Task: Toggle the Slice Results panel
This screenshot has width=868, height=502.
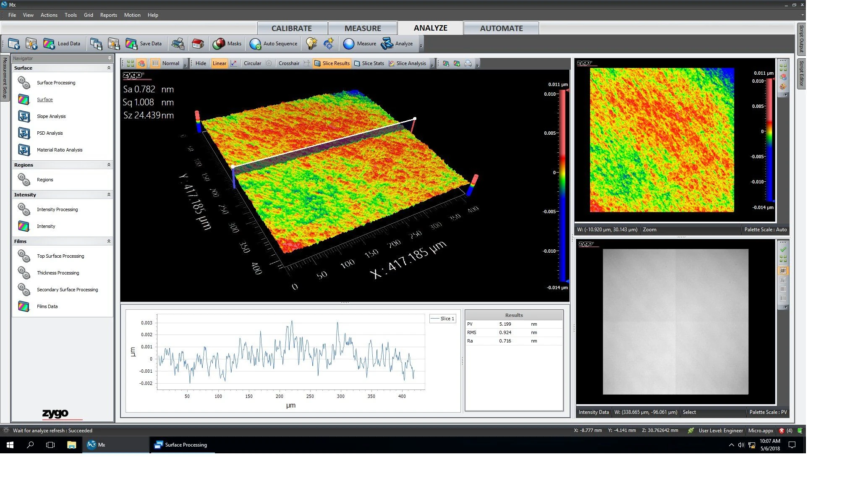Action: [332, 63]
